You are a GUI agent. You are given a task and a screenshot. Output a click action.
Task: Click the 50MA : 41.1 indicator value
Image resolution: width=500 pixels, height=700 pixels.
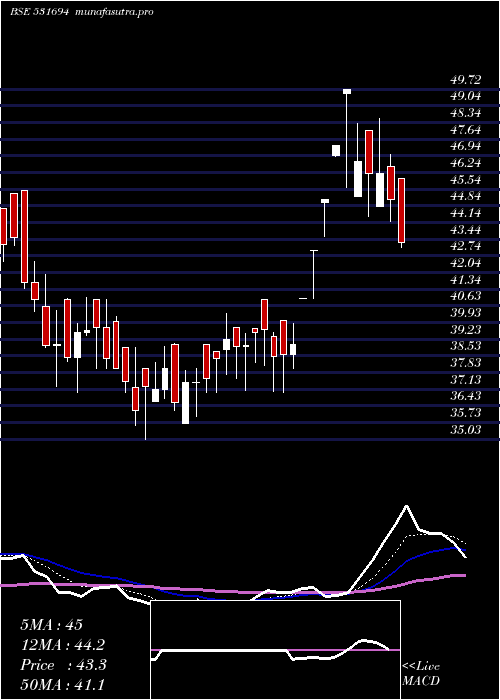pyautogui.click(x=63, y=685)
